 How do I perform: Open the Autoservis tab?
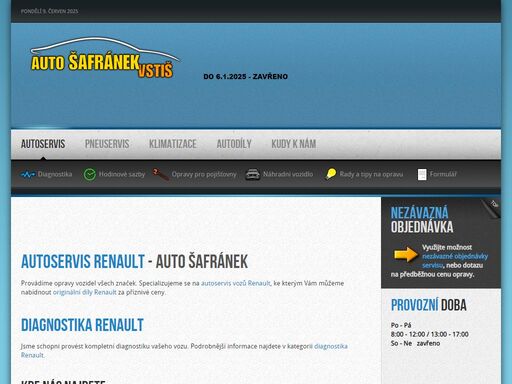(x=43, y=144)
